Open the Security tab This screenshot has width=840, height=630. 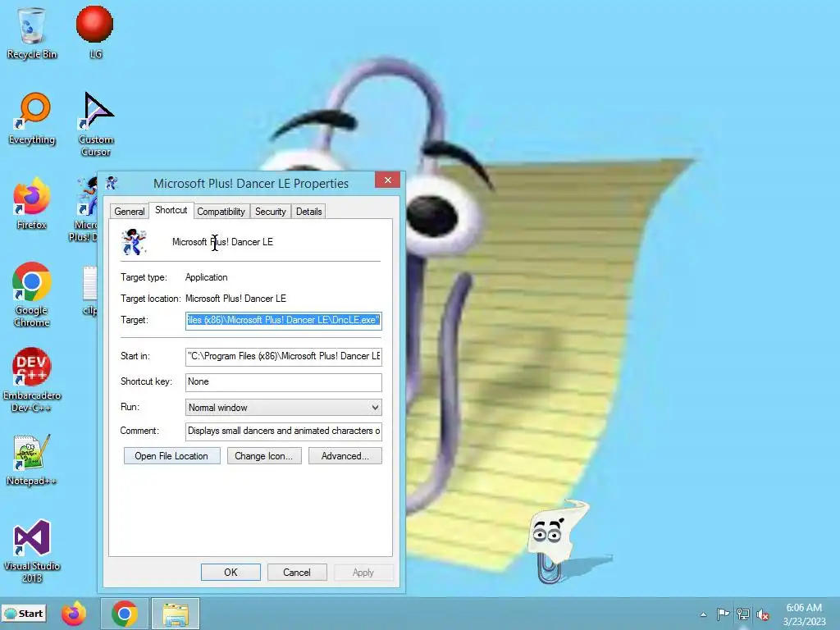click(271, 211)
